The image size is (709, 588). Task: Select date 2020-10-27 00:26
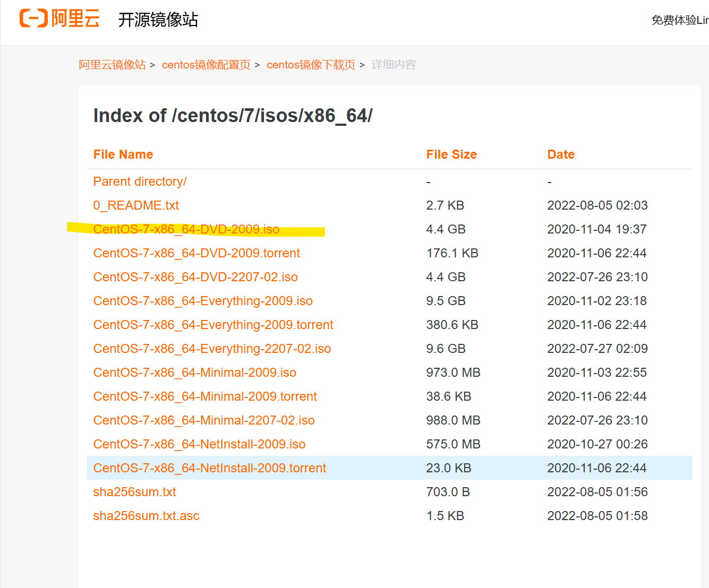tap(597, 444)
